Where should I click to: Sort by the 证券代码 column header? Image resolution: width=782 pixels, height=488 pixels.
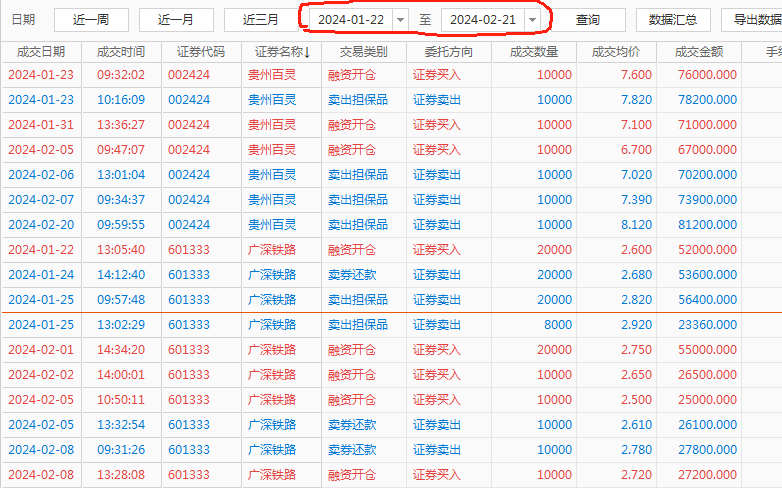(201, 52)
